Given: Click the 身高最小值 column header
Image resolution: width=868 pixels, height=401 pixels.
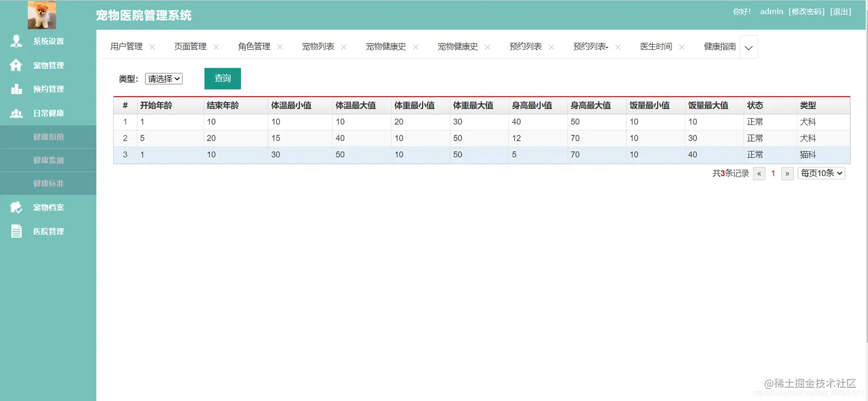Looking at the screenshot, I should (537, 106).
